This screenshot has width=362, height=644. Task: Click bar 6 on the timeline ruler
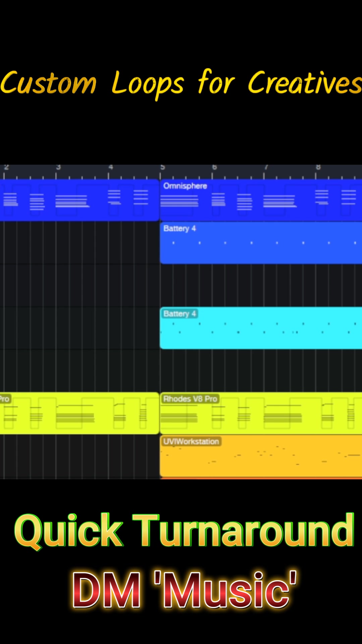(x=215, y=167)
